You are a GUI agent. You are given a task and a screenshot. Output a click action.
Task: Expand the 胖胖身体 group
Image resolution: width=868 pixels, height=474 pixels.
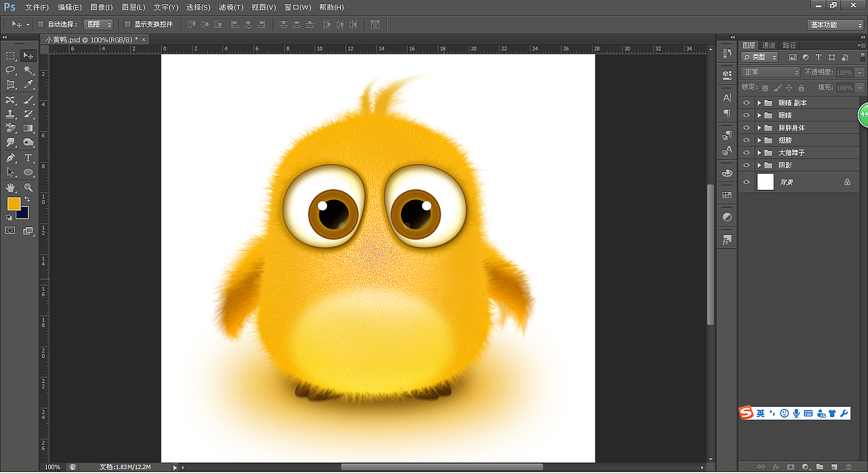coord(759,127)
